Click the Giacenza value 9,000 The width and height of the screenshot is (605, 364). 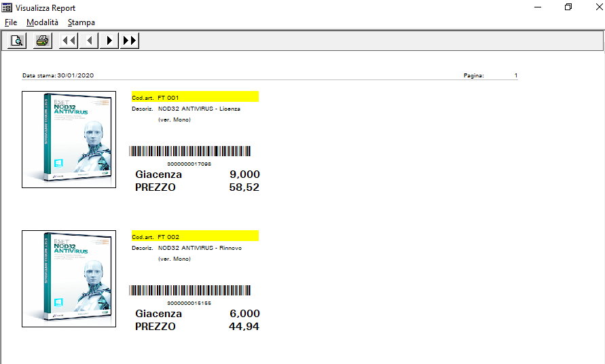coord(244,175)
